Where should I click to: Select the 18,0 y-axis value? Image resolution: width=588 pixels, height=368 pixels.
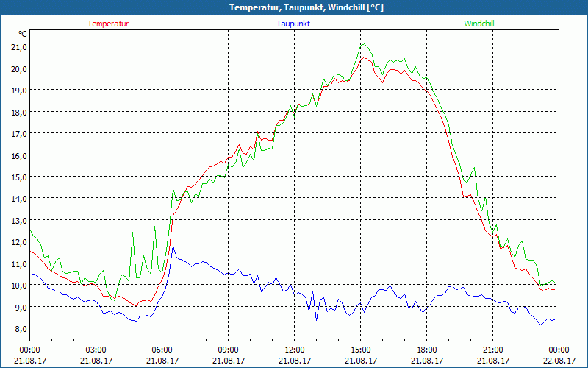(19, 112)
